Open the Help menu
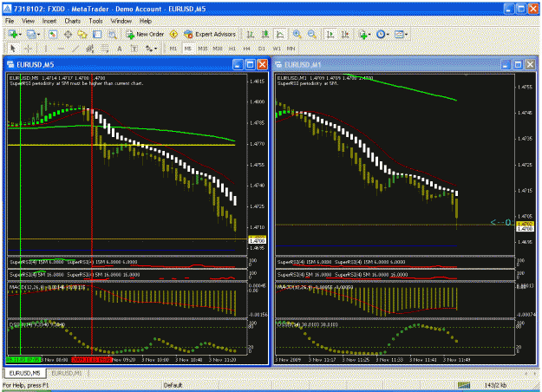This screenshot has width=542, height=392. (x=146, y=21)
